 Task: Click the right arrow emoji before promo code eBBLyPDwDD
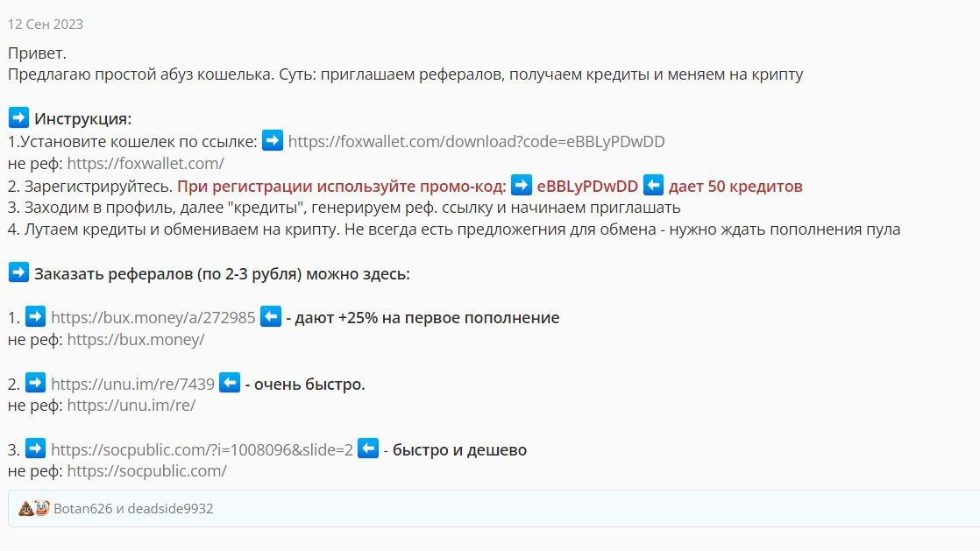(522, 186)
